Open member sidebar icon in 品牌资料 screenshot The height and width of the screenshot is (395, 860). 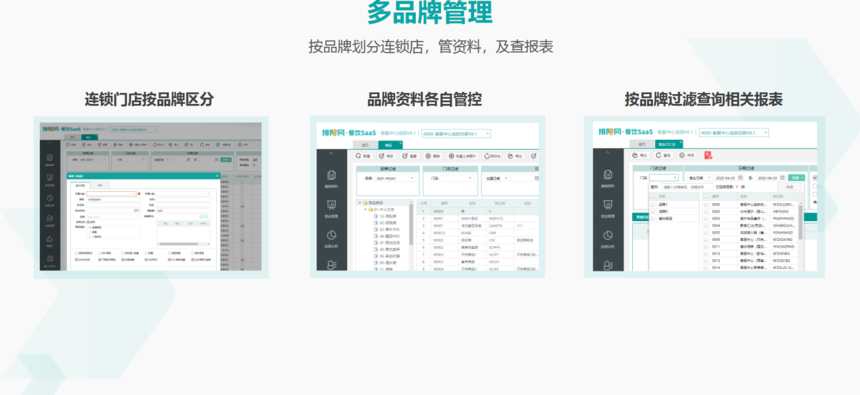pos(331,264)
